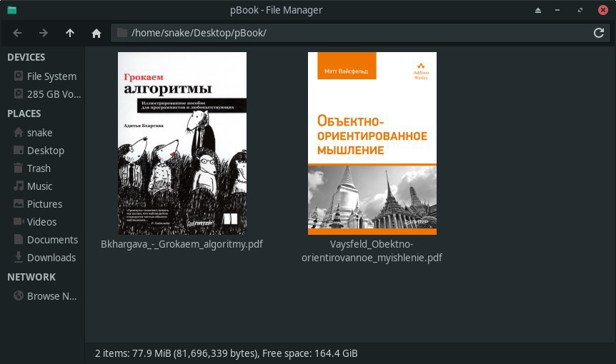Select the Object-oriented thinking book cover thumbnail
The height and width of the screenshot is (364, 616).
[372, 143]
